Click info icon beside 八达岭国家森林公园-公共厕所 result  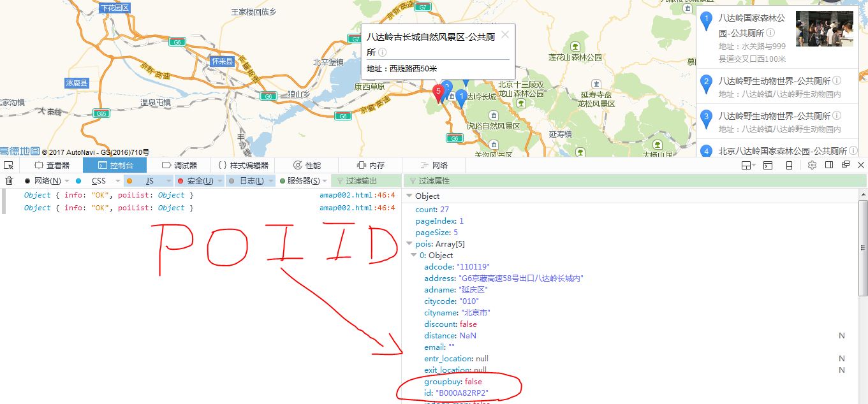[770, 32]
